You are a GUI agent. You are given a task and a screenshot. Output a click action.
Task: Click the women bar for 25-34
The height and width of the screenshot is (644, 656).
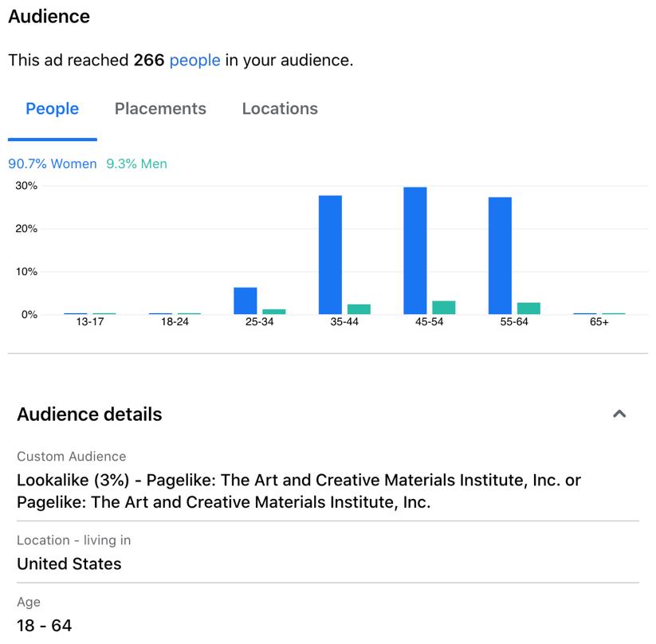point(246,301)
